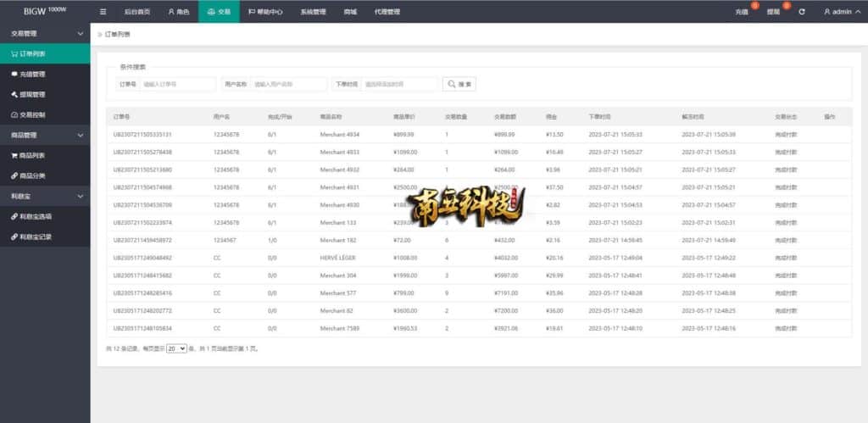Go to the 后台首页 tab
This screenshot has height=423, width=868.
[136, 12]
